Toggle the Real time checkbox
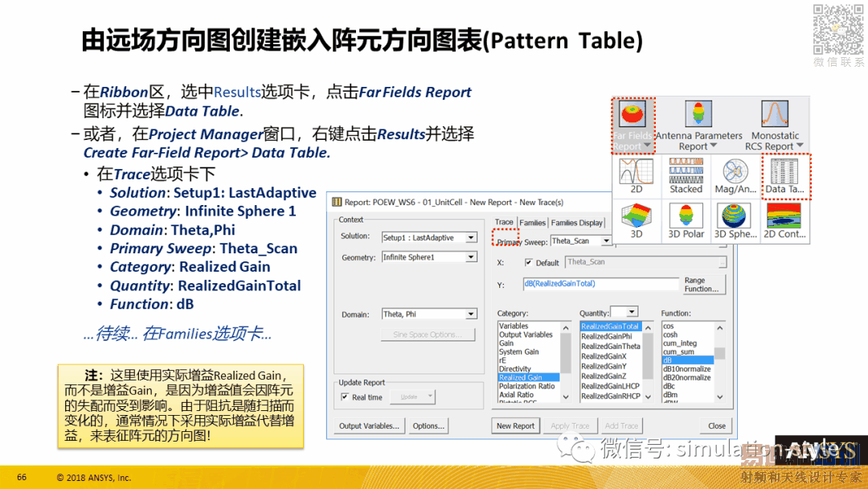Image resolution: width=868 pixels, height=489 pixels. click(345, 397)
